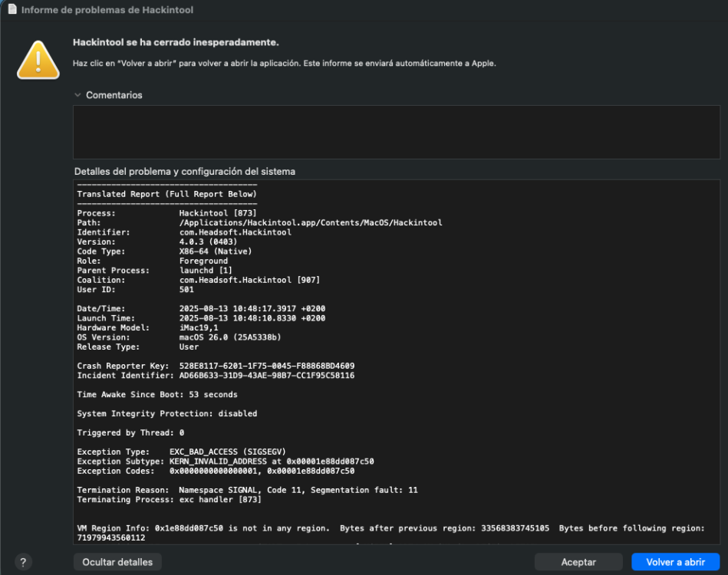Click the Launch Time value '2025-08-13 10:48:10.8330 +0200'

[252, 318]
